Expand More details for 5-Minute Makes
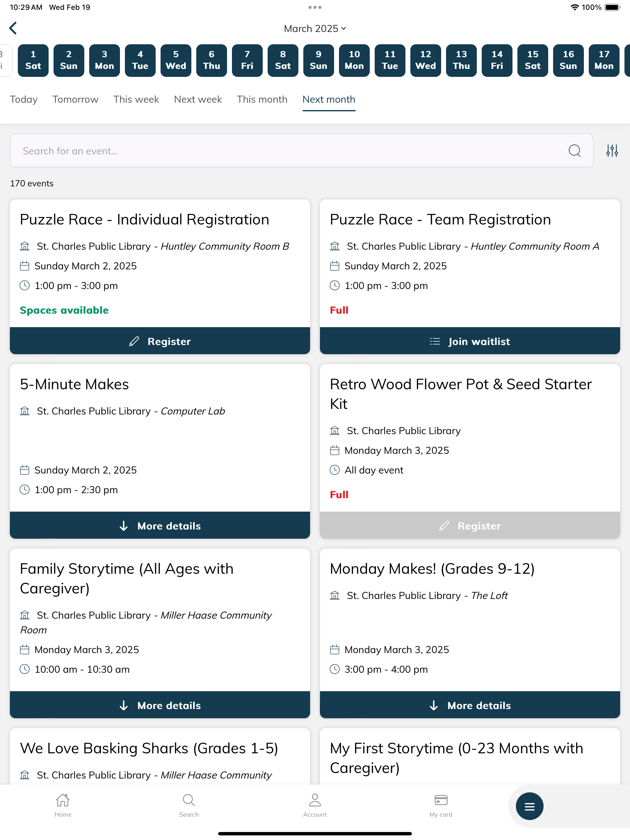Image resolution: width=630 pixels, height=840 pixels. (x=160, y=525)
